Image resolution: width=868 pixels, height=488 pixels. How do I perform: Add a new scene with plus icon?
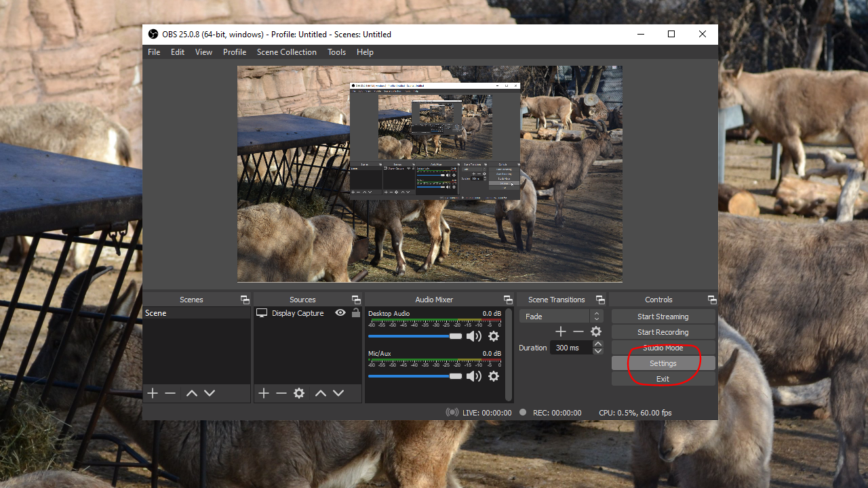pyautogui.click(x=153, y=393)
